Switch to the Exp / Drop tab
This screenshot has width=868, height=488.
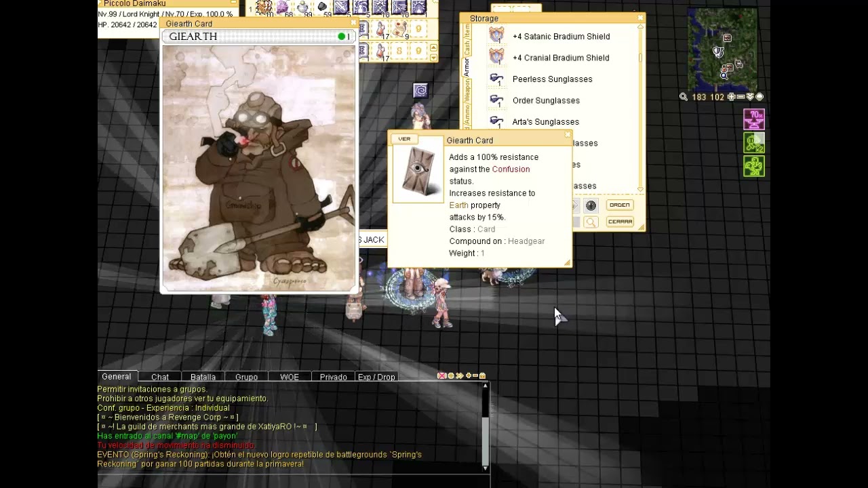pos(376,377)
